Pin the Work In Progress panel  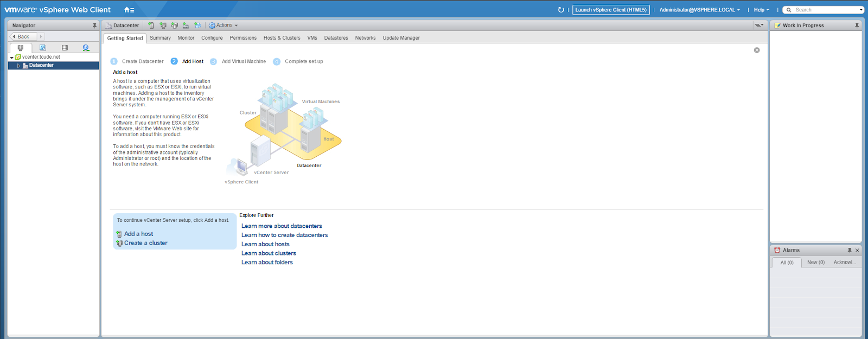click(857, 25)
